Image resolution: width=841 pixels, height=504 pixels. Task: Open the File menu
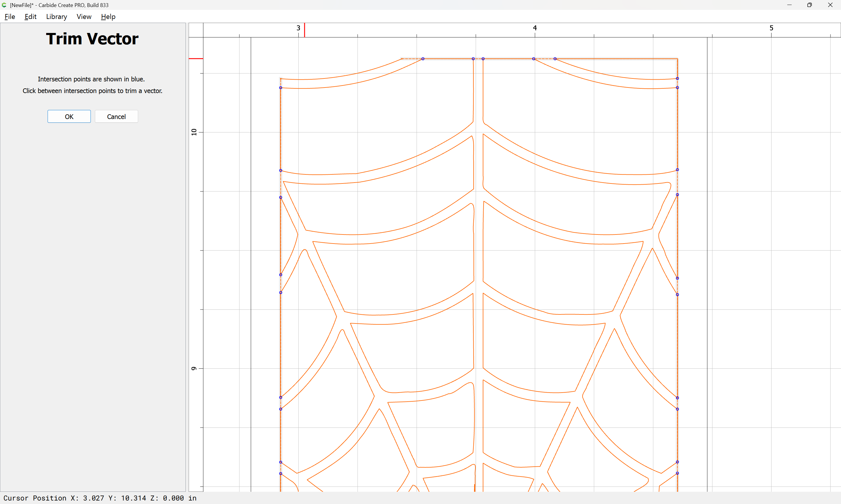(10, 17)
